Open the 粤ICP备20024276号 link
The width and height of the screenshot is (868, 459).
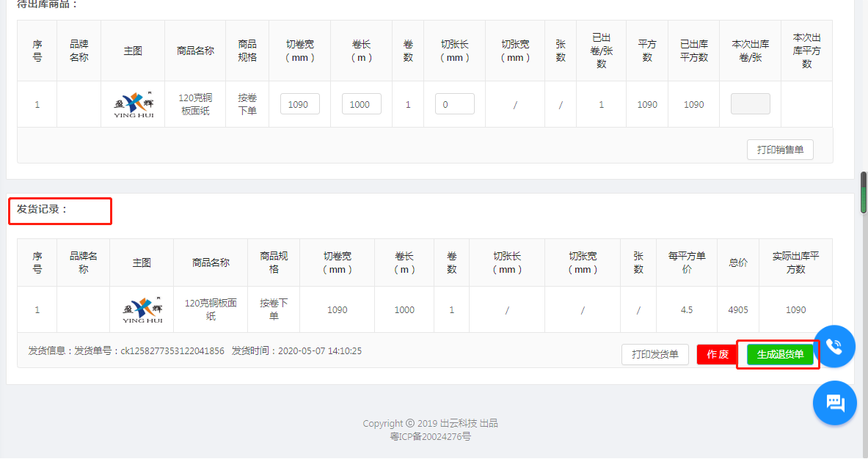[x=431, y=436]
